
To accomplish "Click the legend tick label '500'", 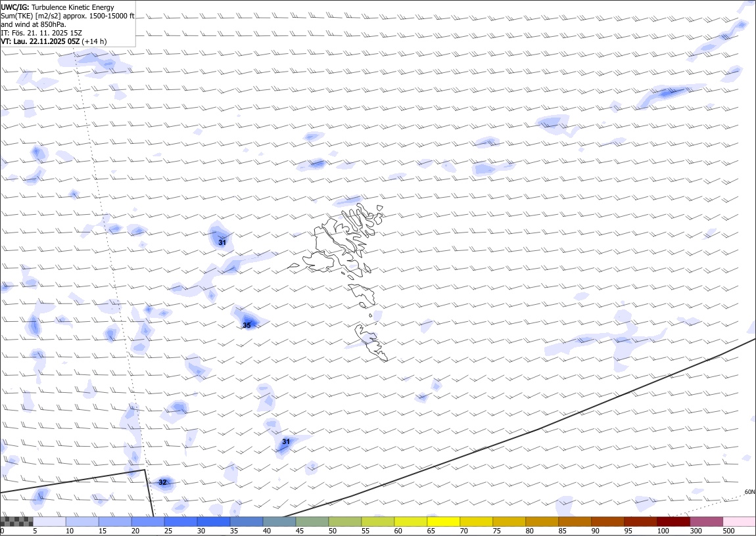I will (728, 531).
